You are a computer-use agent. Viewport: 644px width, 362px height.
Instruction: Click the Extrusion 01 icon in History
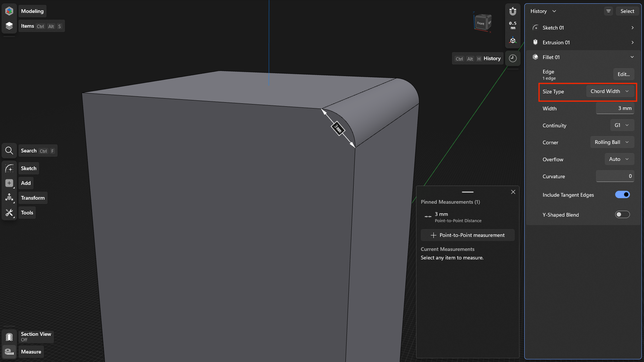535,42
